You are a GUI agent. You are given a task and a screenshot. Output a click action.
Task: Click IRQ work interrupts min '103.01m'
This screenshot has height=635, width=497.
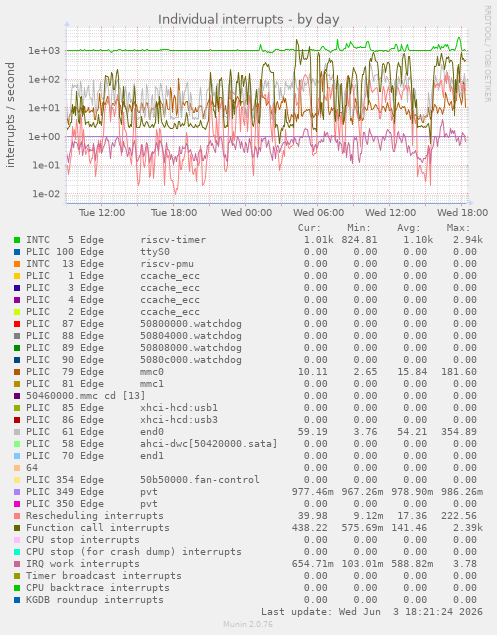[363, 564]
